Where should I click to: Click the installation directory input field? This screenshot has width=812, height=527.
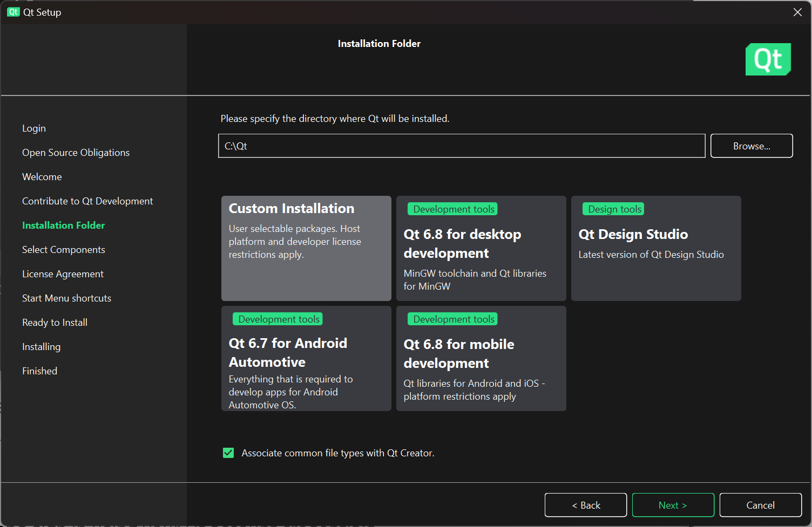pos(462,146)
